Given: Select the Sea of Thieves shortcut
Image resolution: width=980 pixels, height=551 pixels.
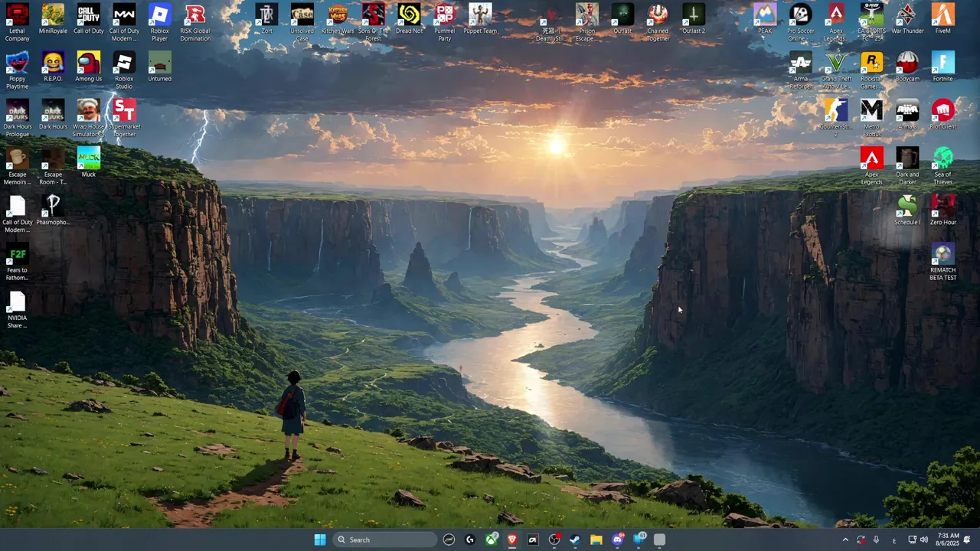Looking at the screenshot, I should coord(942,165).
